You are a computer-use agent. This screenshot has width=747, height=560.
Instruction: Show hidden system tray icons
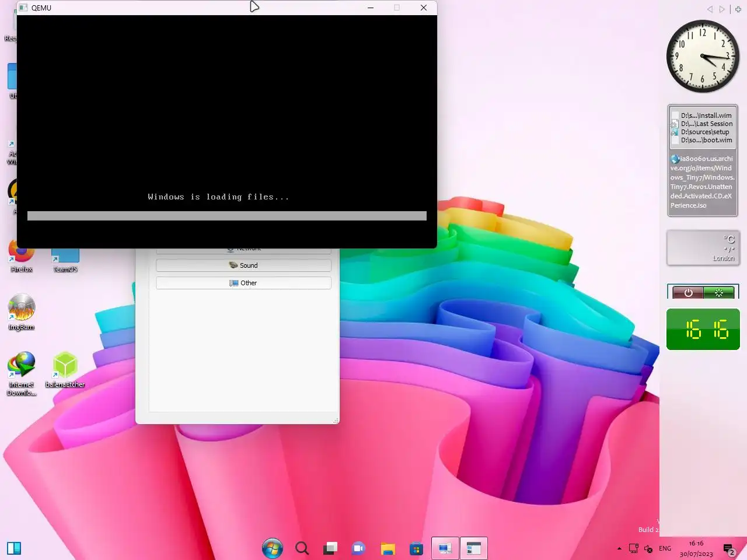pos(619,548)
